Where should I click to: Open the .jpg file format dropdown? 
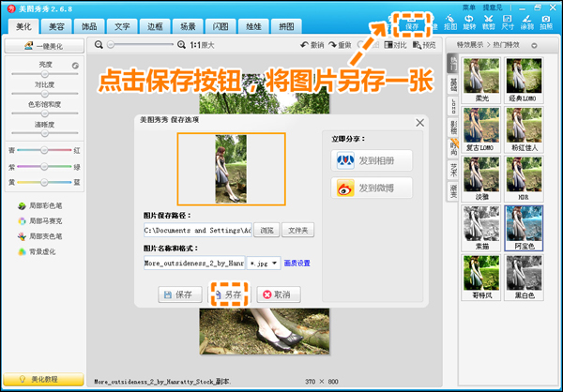click(x=264, y=264)
